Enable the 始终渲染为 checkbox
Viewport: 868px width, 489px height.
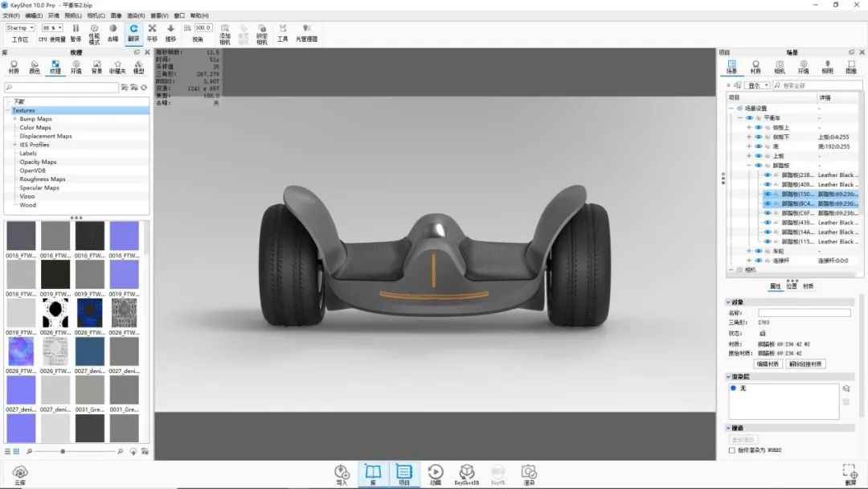(731, 450)
